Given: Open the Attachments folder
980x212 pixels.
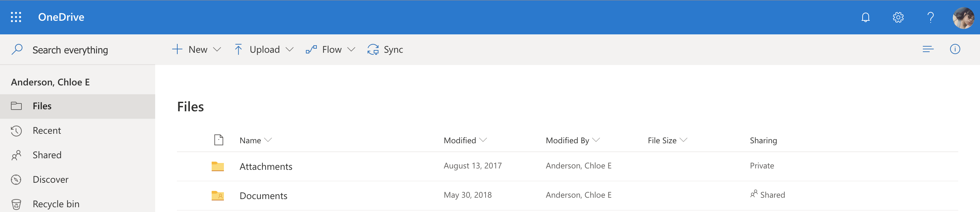Looking at the screenshot, I should [265, 166].
